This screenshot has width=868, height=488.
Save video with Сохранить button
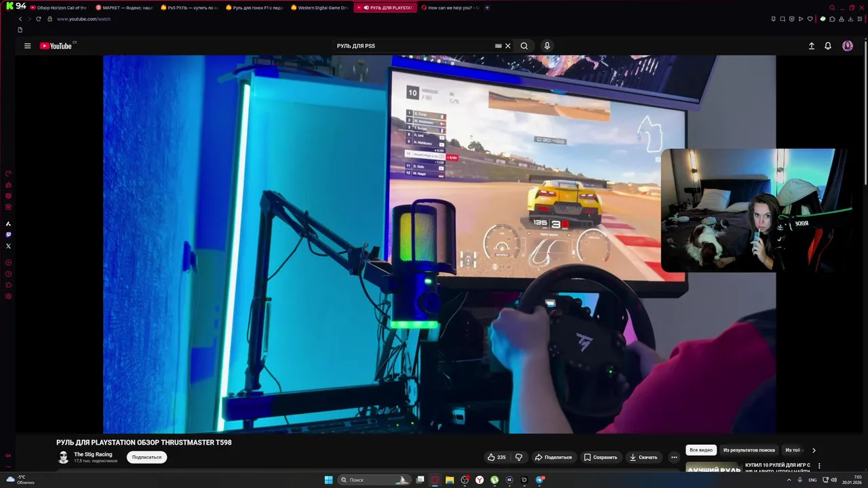601,457
